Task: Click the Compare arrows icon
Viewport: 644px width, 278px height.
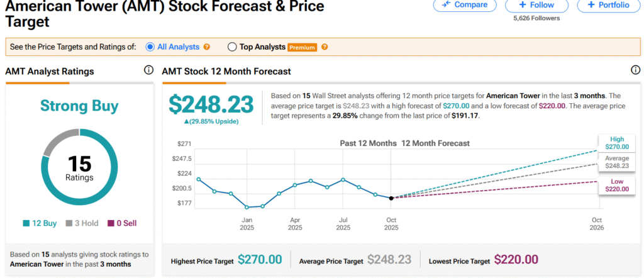Action: click(447, 4)
